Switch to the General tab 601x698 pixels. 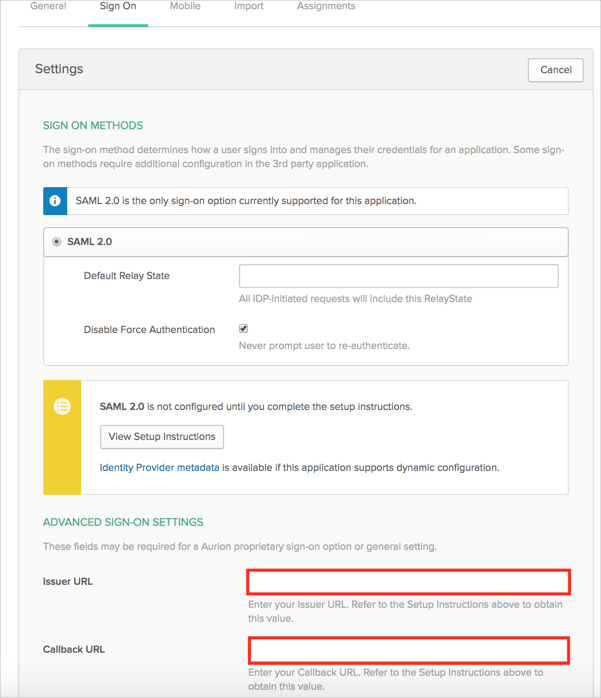pos(48,7)
